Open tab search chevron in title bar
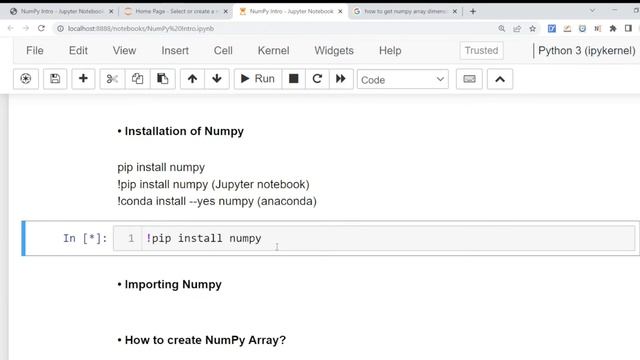The image size is (640, 360). (x=592, y=11)
